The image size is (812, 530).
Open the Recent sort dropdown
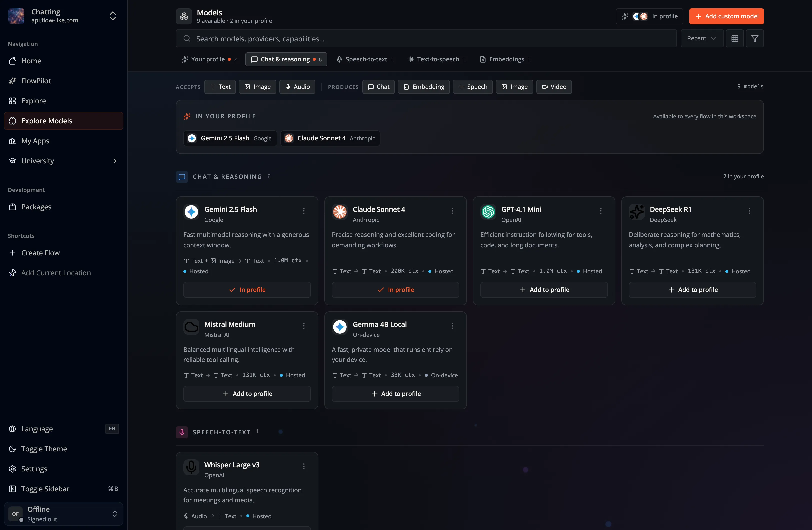(702, 38)
